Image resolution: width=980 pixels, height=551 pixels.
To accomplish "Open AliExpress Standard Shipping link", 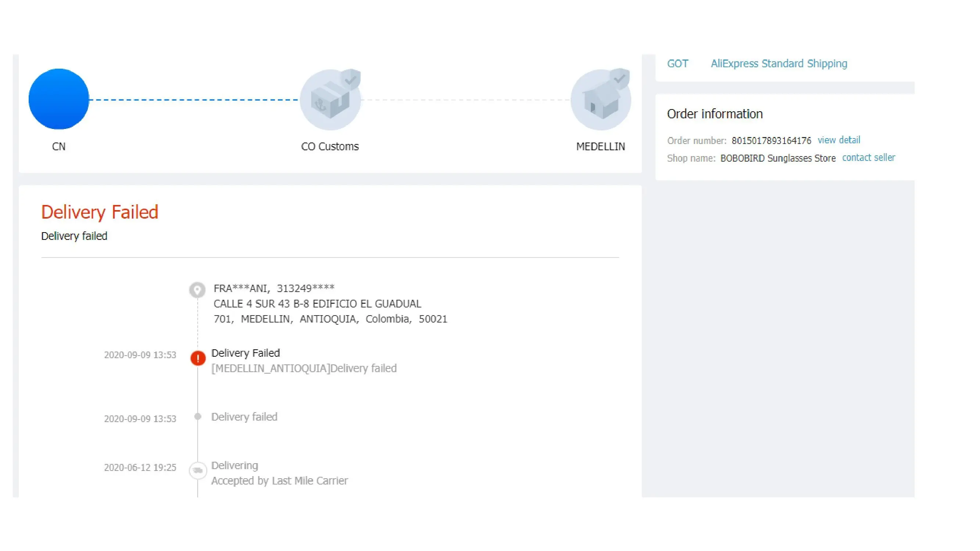I will point(779,64).
